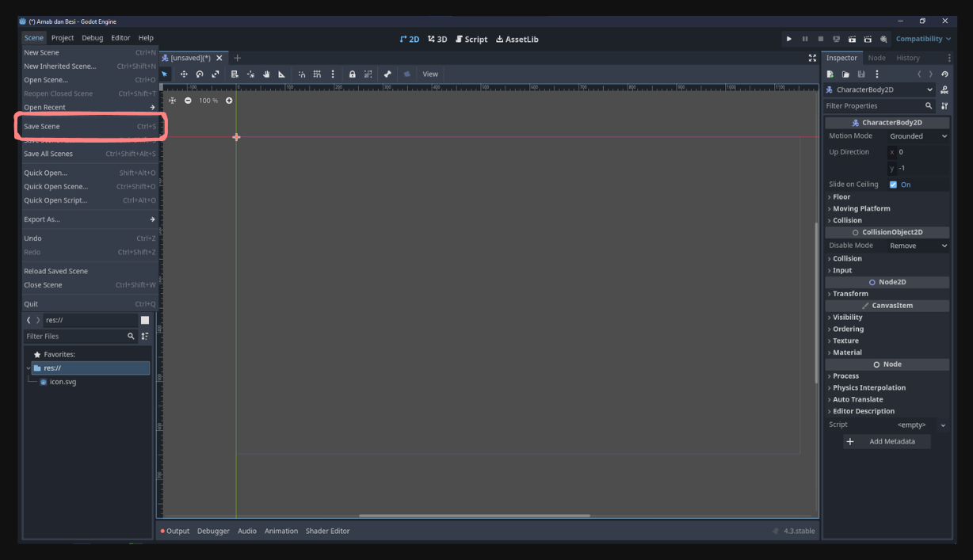This screenshot has width=973, height=560.
Task: Activate the Scale Mode tool
Action: (x=216, y=74)
